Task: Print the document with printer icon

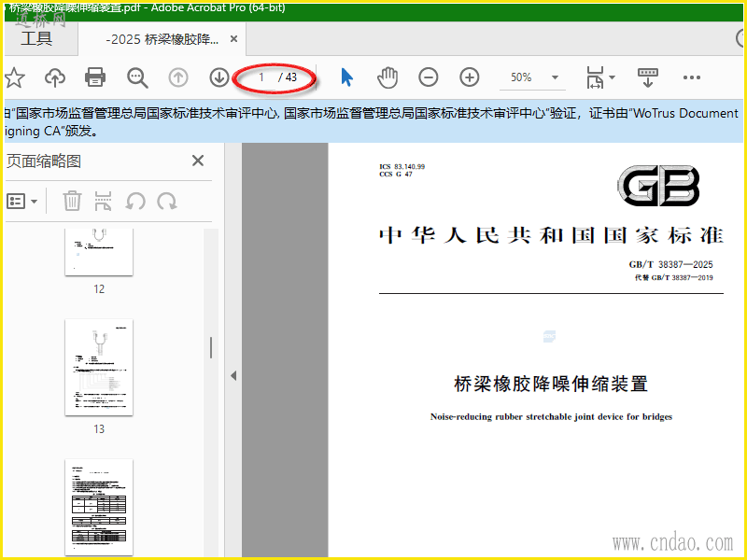Action: coord(95,77)
